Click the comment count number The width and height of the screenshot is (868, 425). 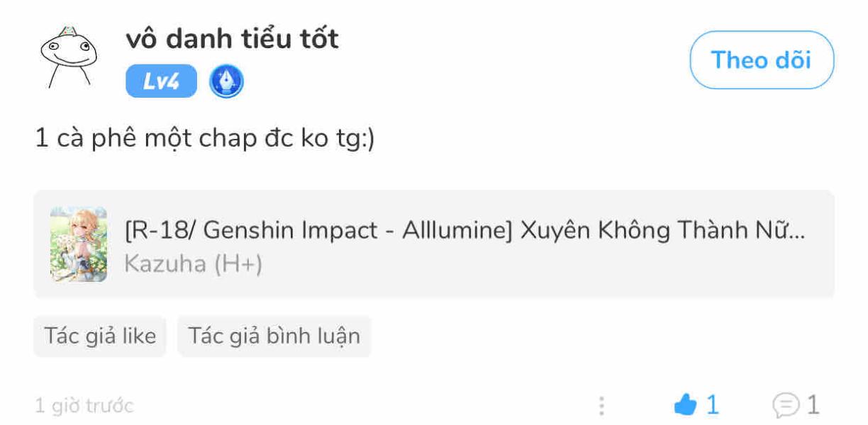(813, 405)
